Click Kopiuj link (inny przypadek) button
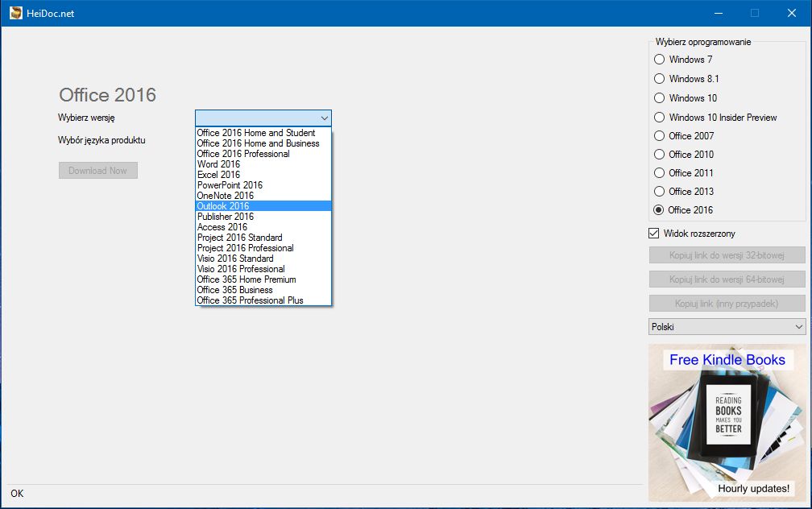This screenshot has height=509, width=812. click(727, 304)
